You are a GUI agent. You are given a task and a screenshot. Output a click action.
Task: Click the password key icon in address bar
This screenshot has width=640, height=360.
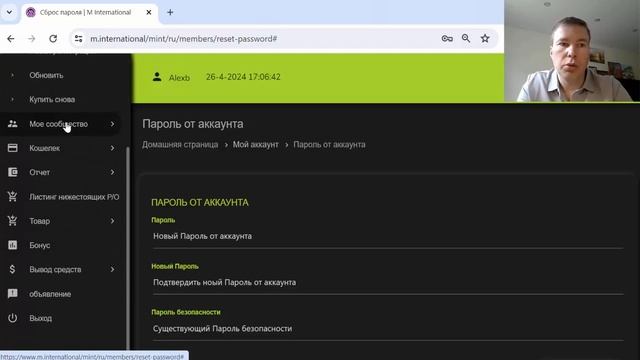click(447, 39)
